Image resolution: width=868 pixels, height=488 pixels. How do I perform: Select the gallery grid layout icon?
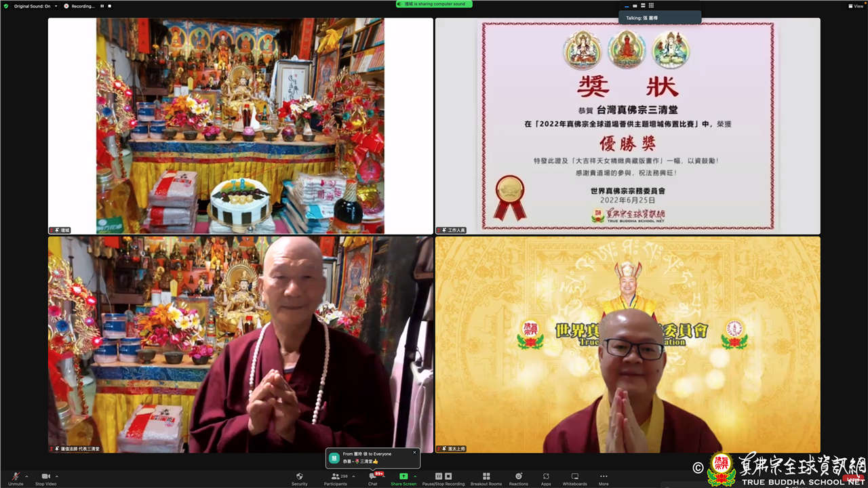click(x=651, y=5)
